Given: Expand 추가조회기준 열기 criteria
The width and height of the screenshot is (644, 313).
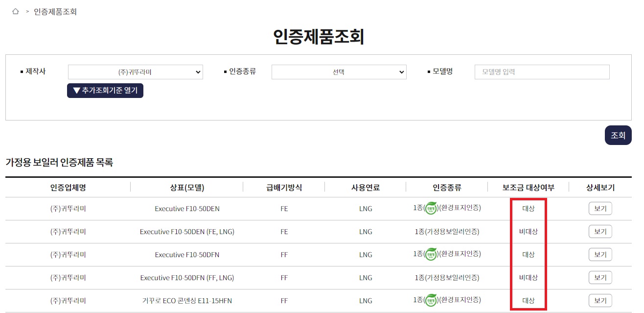Looking at the screenshot, I should click(x=105, y=91).
